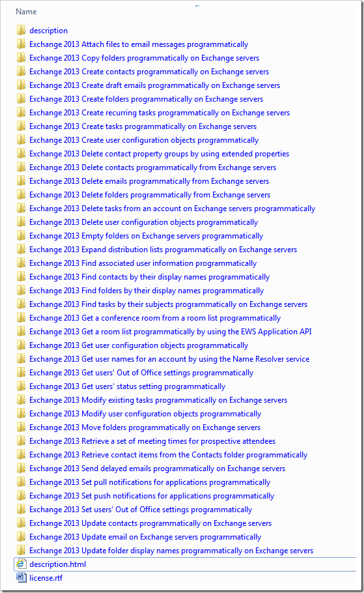Screen dimensions: 364x593
Task: Select 'Set pull notifications for applications' folder name
Action: point(150,482)
